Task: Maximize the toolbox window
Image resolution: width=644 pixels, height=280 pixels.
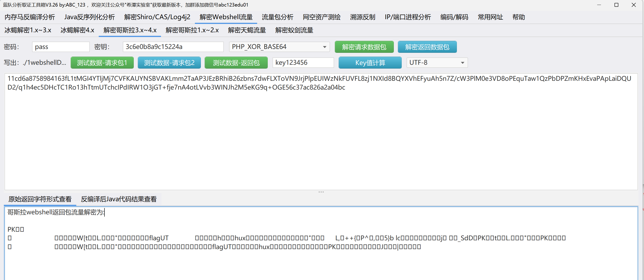Action: click(x=616, y=5)
